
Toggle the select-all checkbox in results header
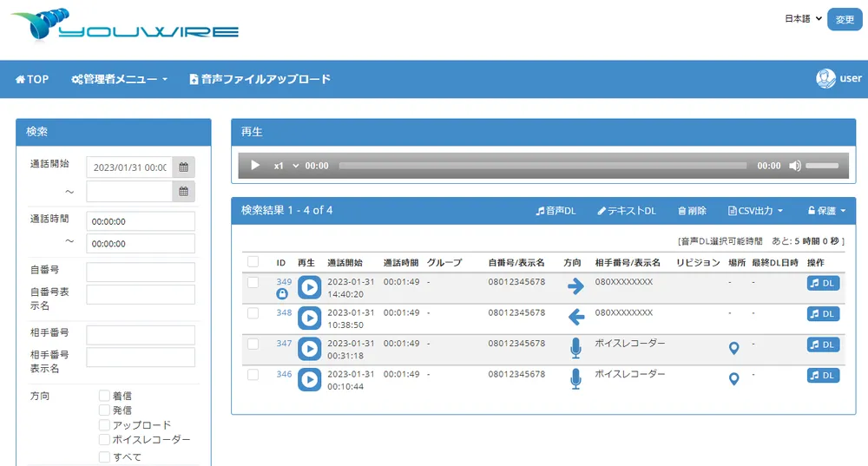click(253, 261)
